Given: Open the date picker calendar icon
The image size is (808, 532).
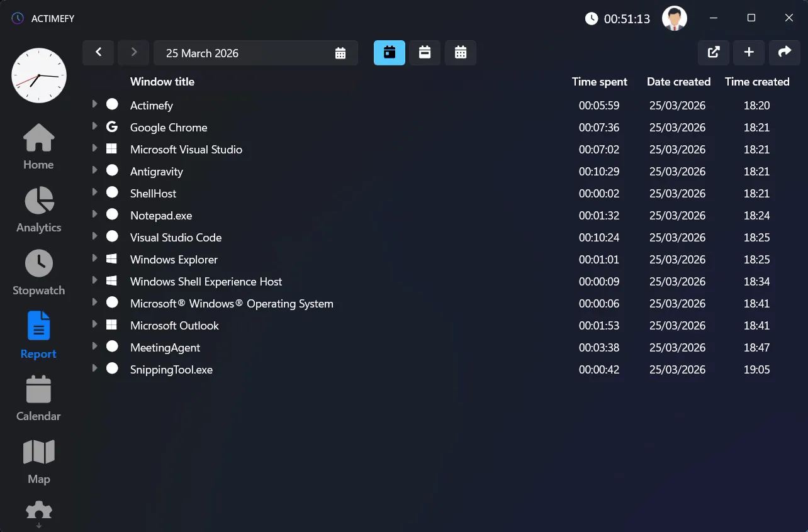Looking at the screenshot, I should pos(340,53).
